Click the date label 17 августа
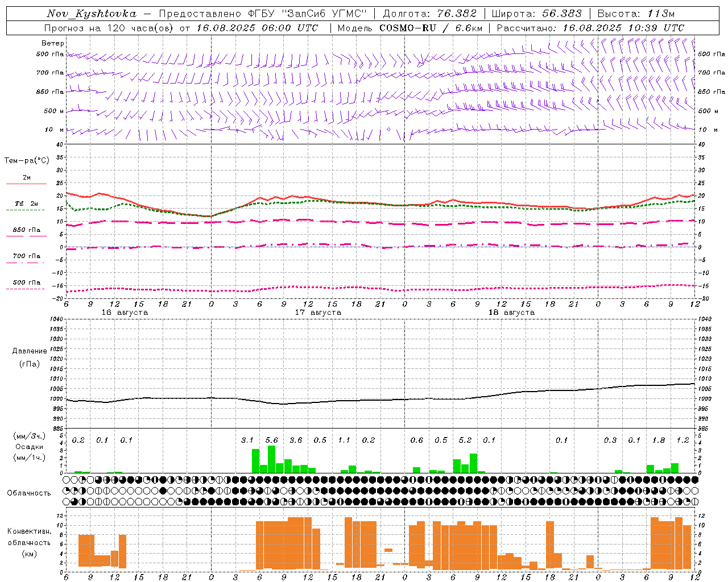Image resolution: width=728 pixels, height=582 pixels. [318, 313]
